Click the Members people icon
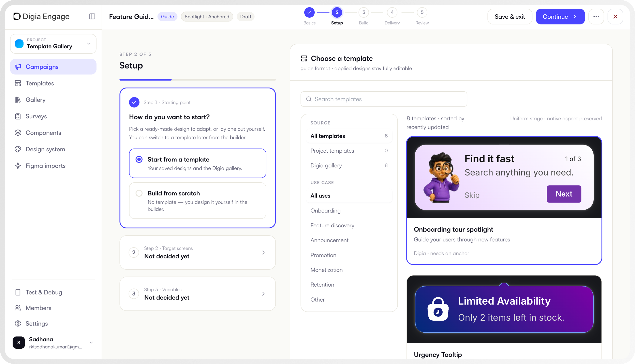 tap(18, 308)
